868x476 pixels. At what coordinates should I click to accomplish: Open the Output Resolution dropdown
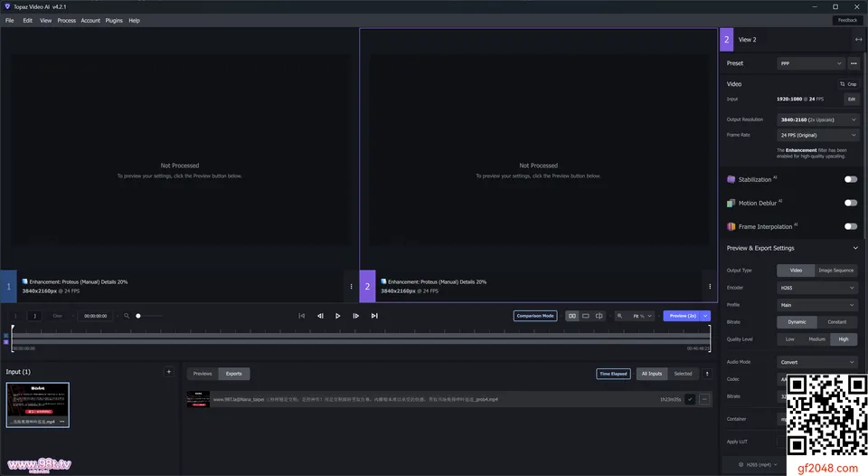coord(817,119)
